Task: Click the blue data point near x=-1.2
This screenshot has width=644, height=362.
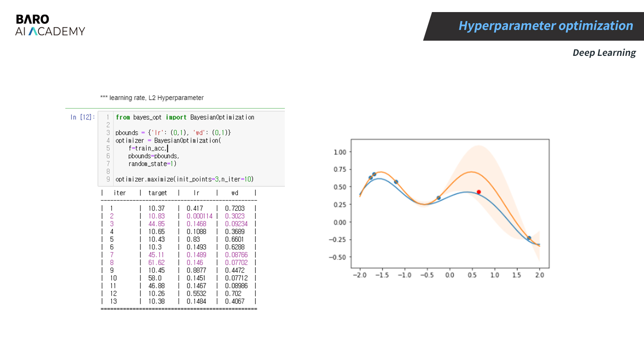Action: 396,182
